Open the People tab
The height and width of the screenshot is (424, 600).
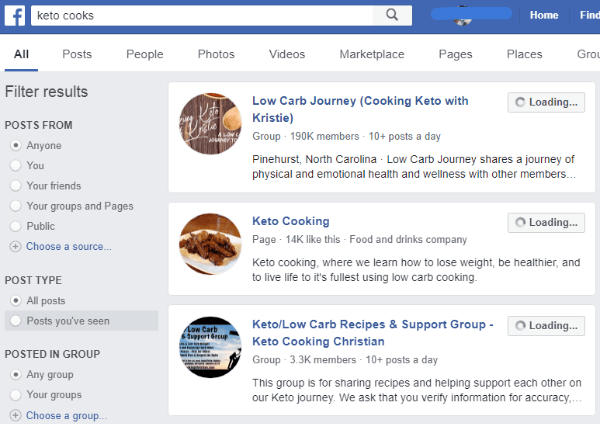click(145, 54)
